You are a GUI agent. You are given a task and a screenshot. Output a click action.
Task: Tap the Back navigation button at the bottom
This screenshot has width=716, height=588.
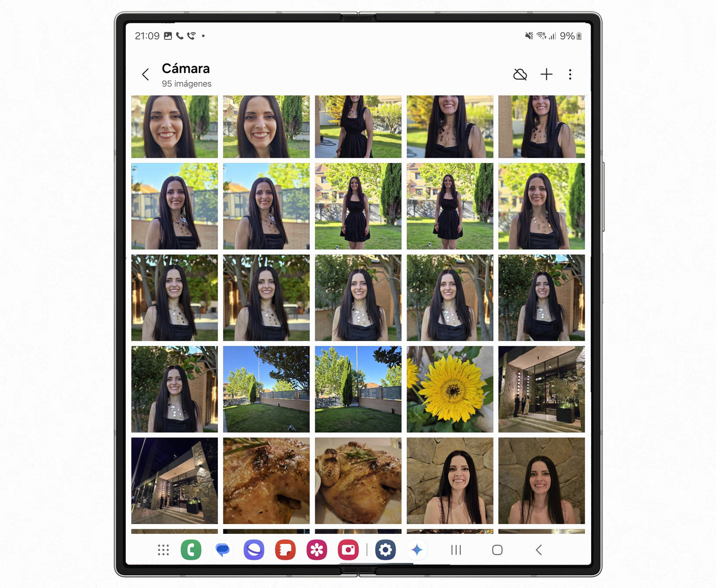click(x=539, y=550)
